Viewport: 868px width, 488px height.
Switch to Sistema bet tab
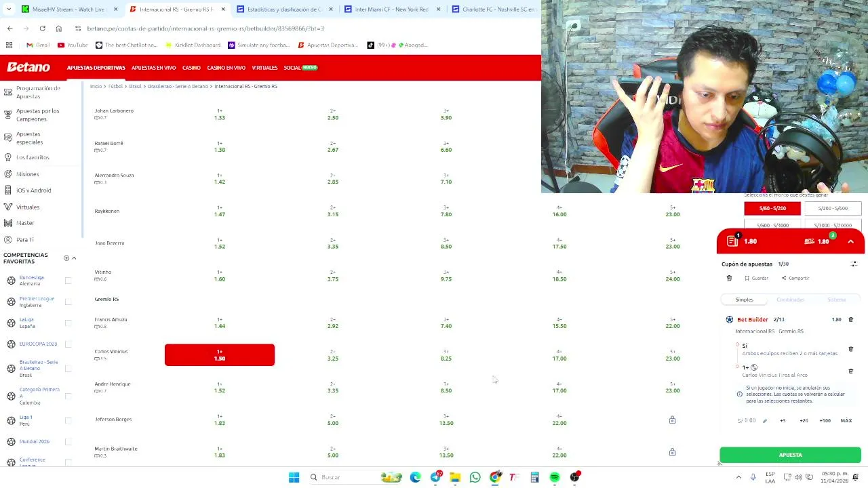tap(836, 300)
